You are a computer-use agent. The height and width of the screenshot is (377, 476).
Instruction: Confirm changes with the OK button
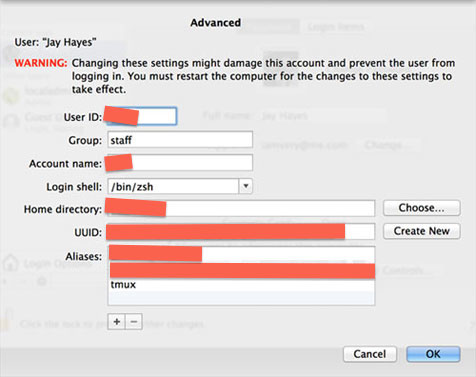point(433,354)
